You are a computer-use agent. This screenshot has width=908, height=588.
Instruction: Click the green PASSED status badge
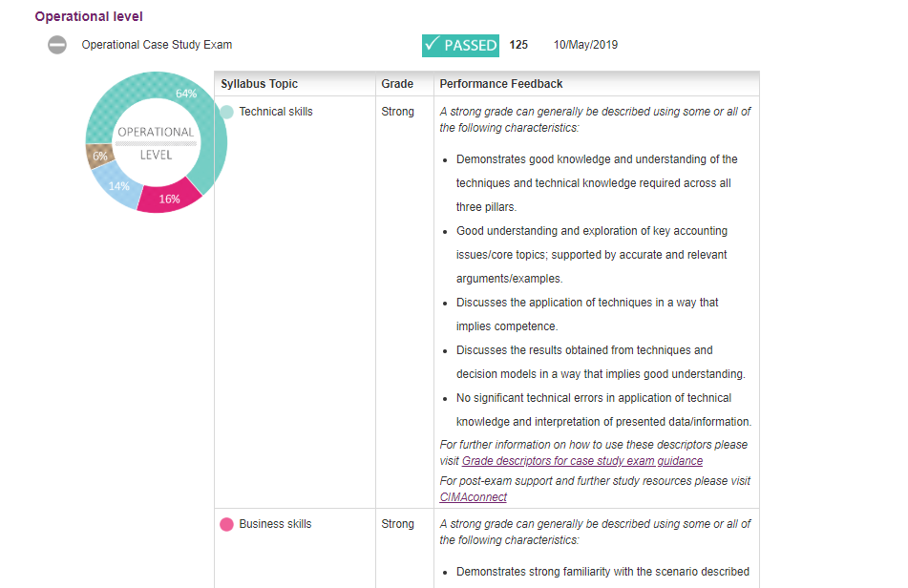point(460,45)
